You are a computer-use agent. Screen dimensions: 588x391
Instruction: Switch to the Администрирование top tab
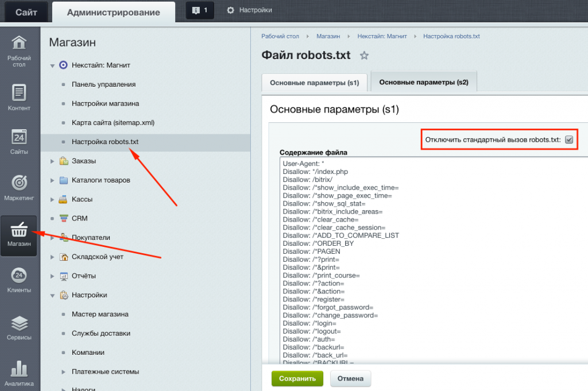113,12
